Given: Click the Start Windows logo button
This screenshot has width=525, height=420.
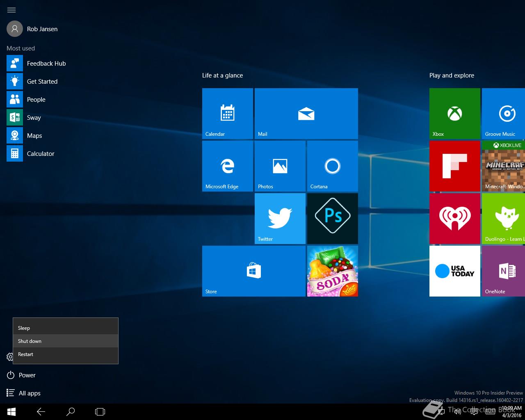Looking at the screenshot, I should click(x=11, y=412).
